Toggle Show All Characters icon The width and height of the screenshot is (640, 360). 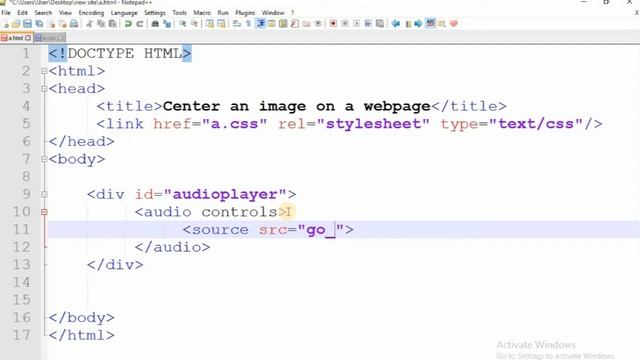pos(248,24)
